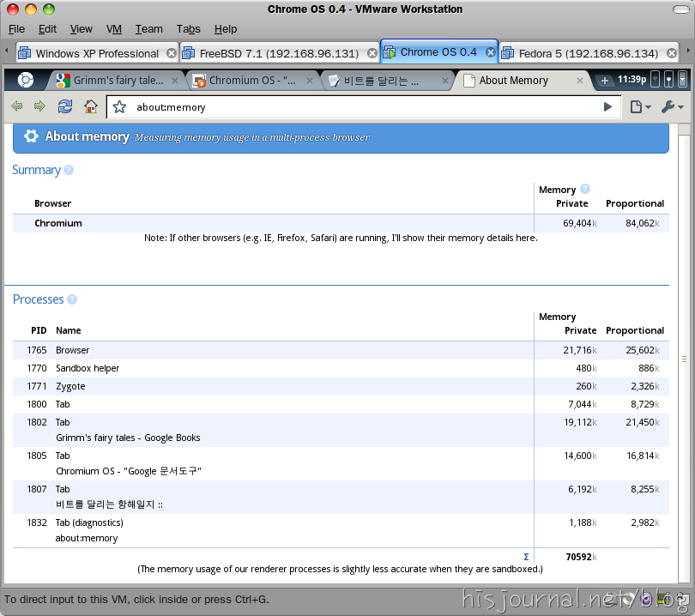Close the Chrome OS 0.4 VM tab
The image size is (695, 616).
[490, 52]
